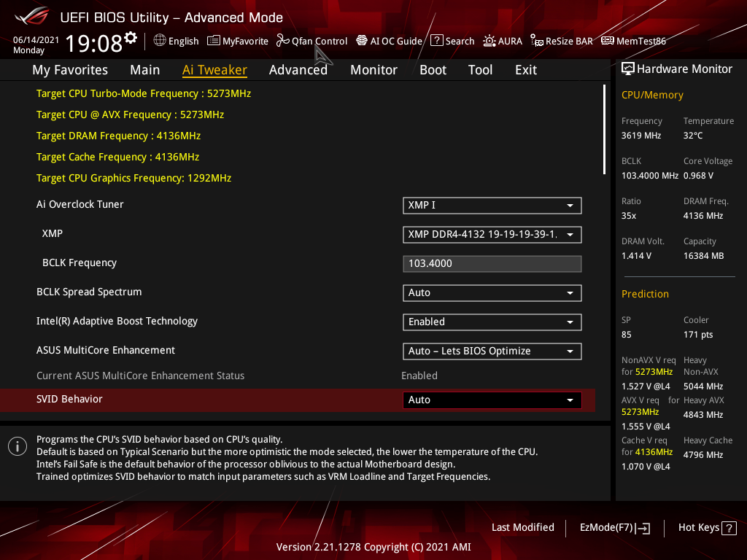
Task: Click the CPU/Memory section heading
Action: [x=652, y=95]
